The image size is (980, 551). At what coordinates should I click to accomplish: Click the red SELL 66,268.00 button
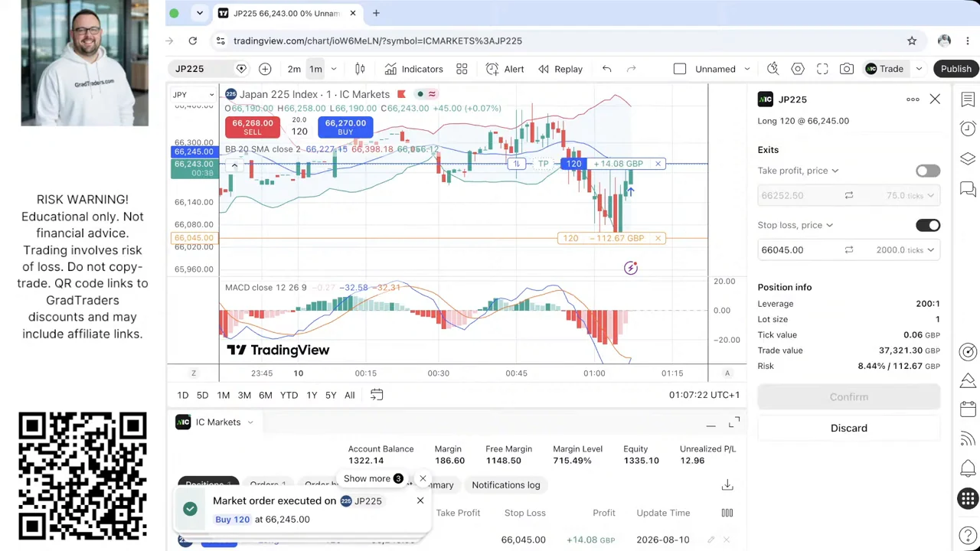[252, 127]
